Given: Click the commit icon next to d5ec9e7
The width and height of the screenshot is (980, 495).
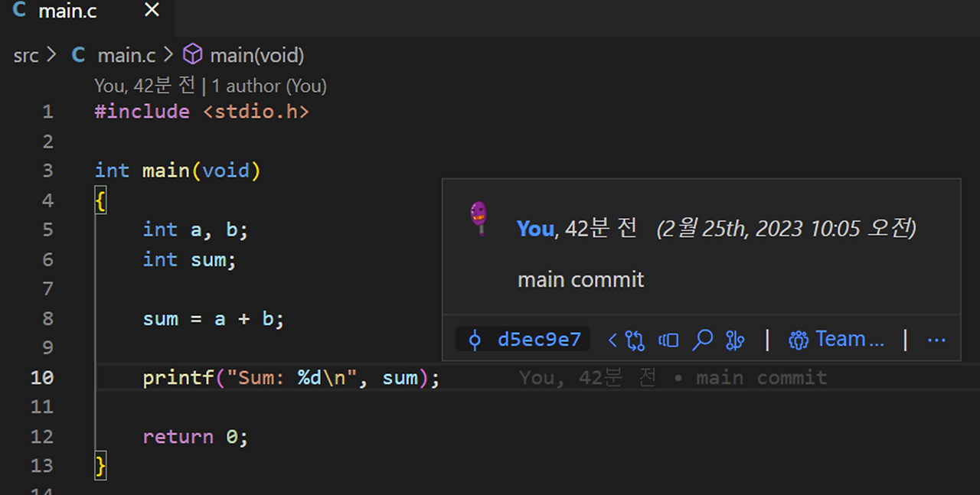Looking at the screenshot, I should click(x=473, y=339).
